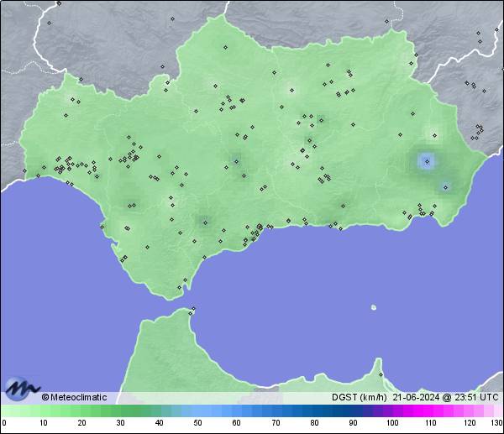Click the DGST (km/h) label
Image resolution: width=504 pixels, height=434 pixels.
359,397
